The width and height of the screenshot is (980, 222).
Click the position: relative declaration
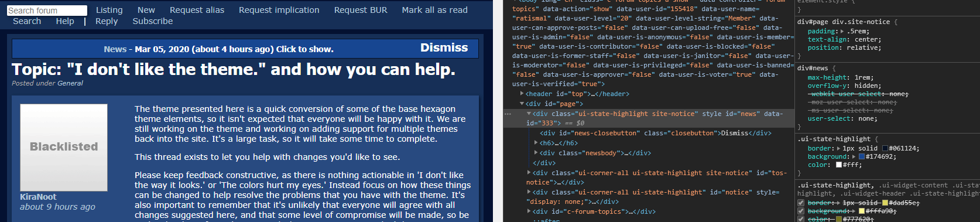[x=844, y=48]
